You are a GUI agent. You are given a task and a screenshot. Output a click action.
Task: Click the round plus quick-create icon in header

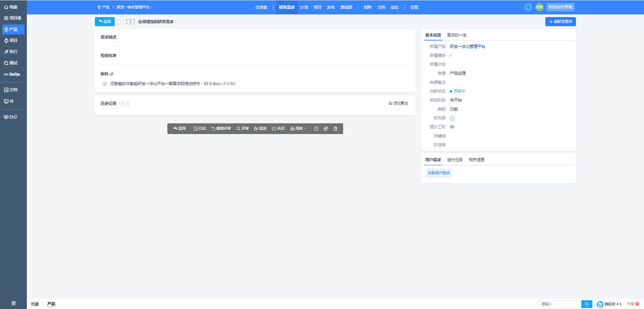[x=528, y=7]
